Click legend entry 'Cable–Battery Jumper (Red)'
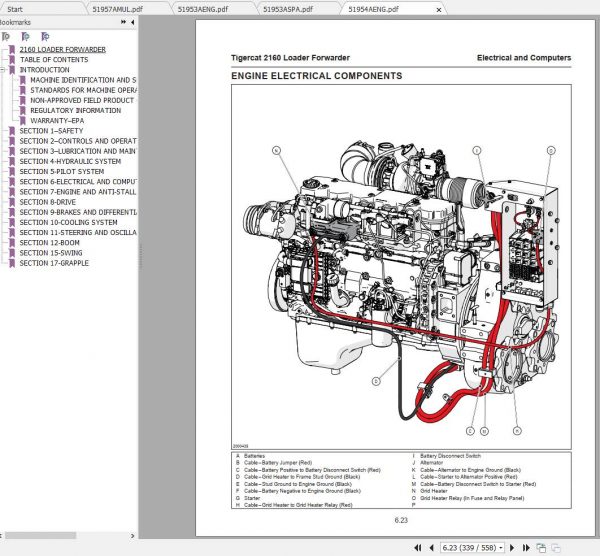 click(x=278, y=463)
